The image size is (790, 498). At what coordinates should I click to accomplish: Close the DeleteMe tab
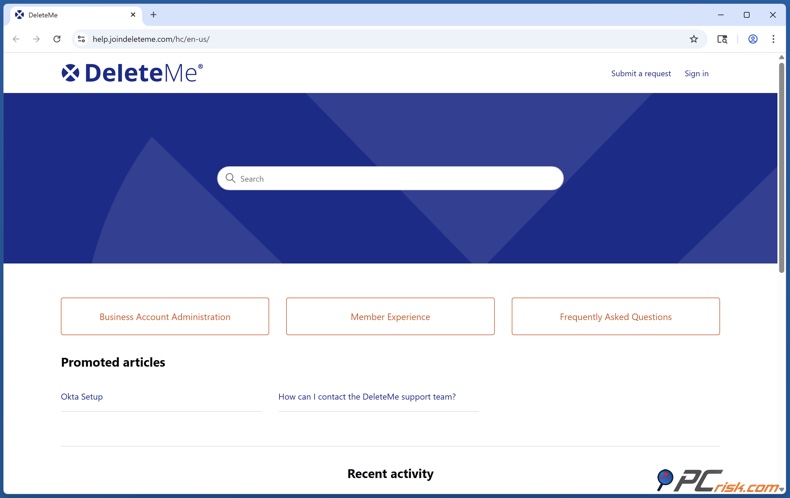point(133,15)
